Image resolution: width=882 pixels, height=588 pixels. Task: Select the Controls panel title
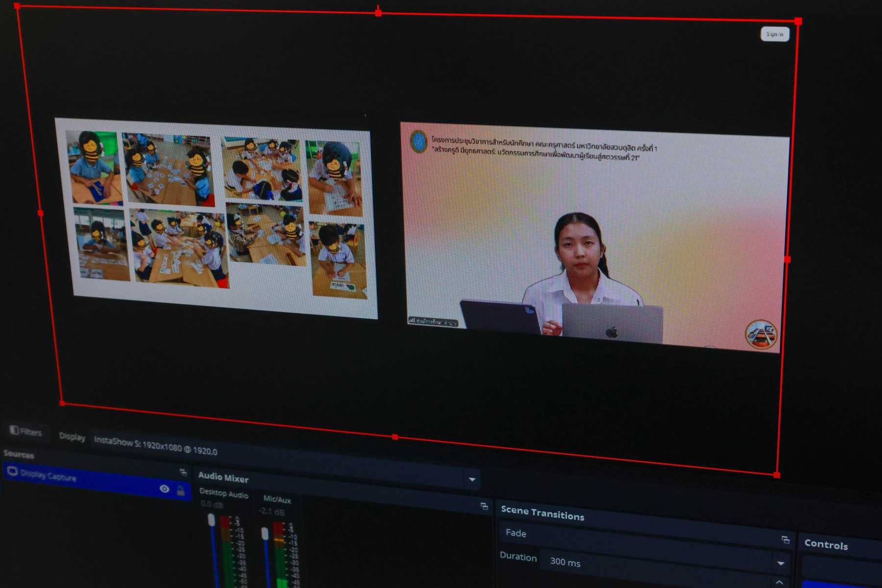(x=826, y=545)
